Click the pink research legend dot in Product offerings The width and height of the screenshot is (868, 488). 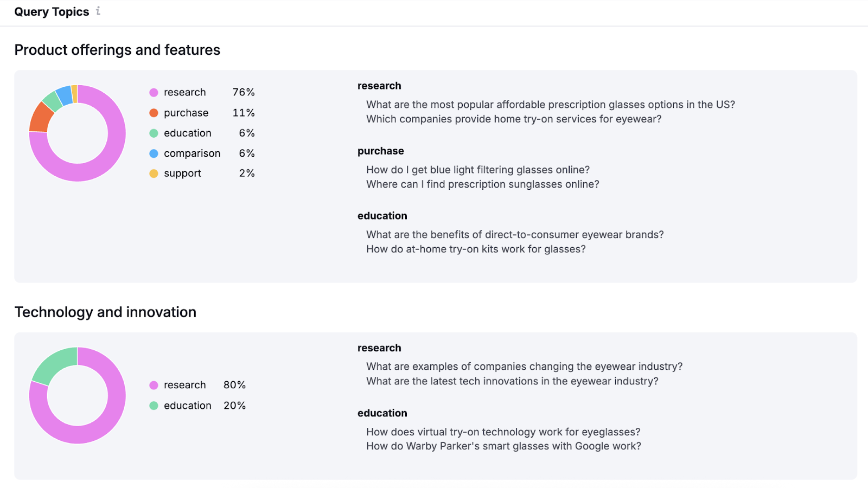[154, 93]
